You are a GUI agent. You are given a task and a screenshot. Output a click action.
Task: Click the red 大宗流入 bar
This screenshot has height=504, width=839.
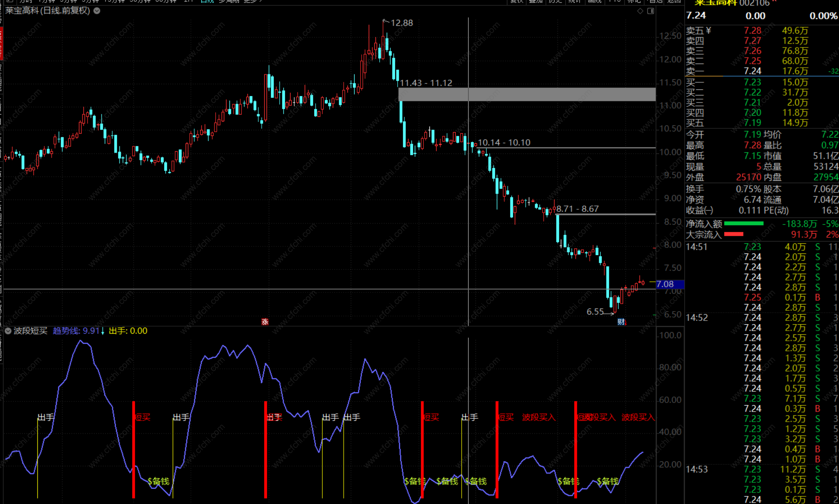[734, 234]
